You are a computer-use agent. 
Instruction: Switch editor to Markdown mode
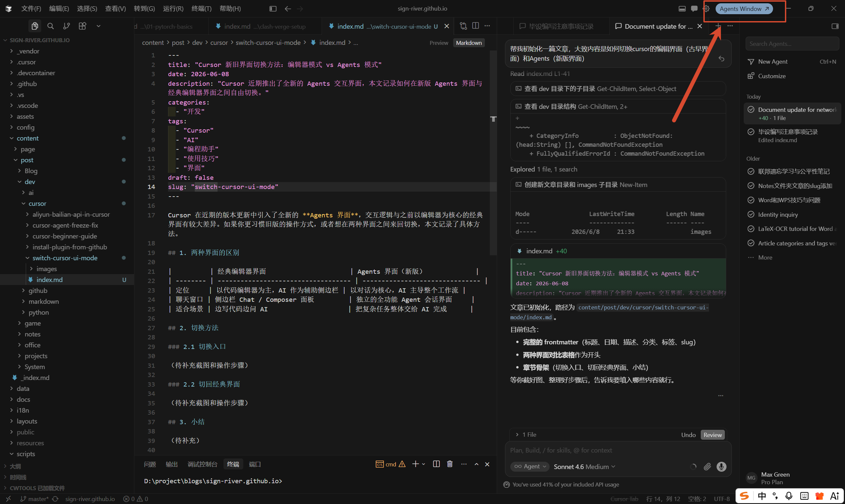coord(469,43)
